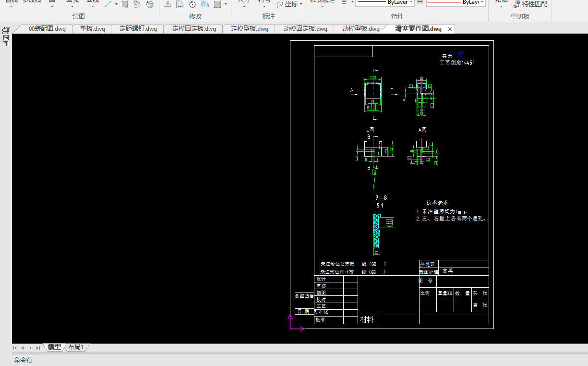This screenshot has height=366, width=588.
Task: Click the offset icon in 修改 panel
Action: [x=168, y=4]
